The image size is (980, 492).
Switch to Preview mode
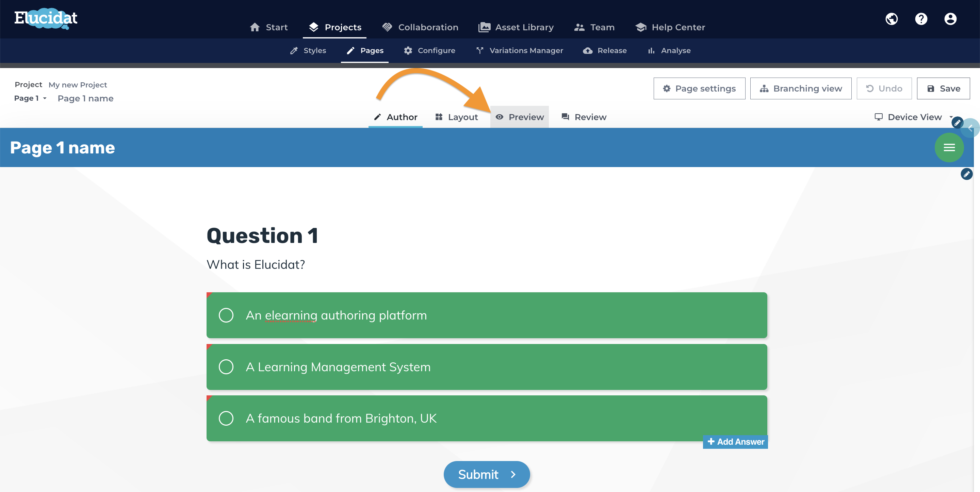[x=519, y=117]
